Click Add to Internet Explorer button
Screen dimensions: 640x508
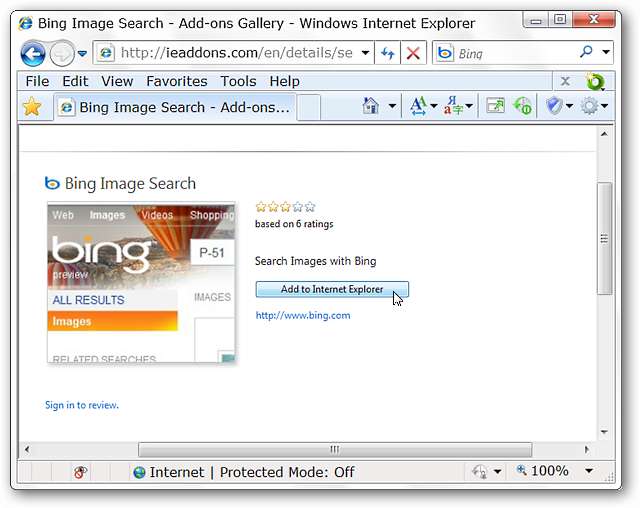tap(332, 289)
